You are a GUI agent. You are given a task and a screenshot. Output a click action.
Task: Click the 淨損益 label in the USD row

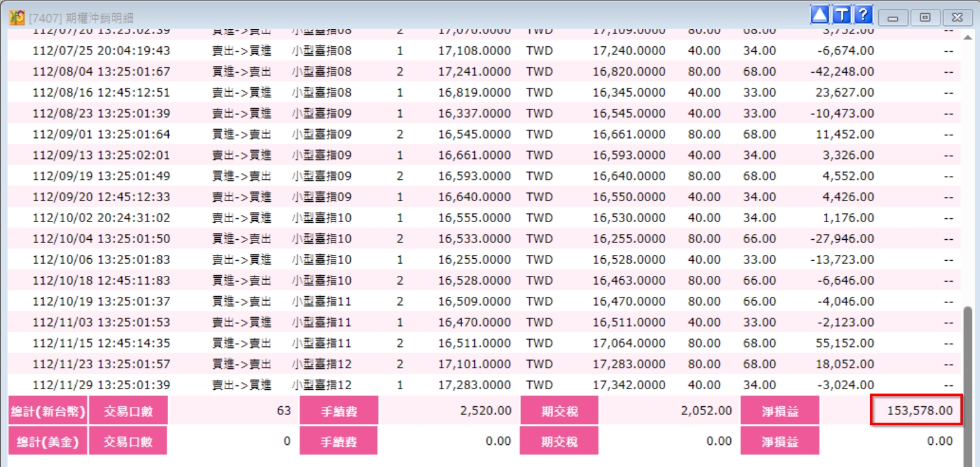780,440
